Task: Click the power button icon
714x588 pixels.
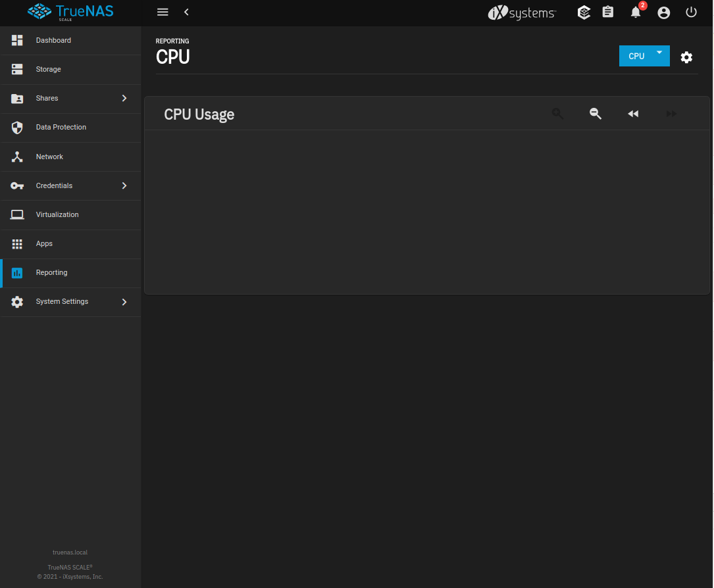Action: (691, 12)
